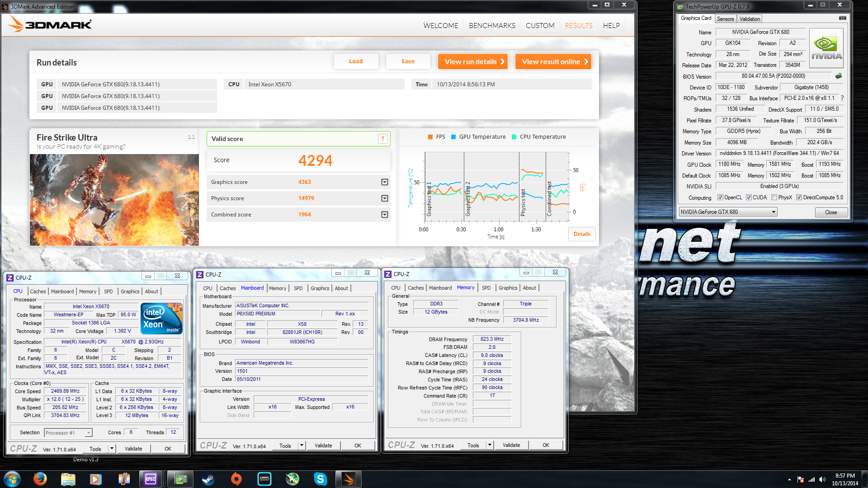The image size is (868, 488).
Task: Click the 3DMark logo
Action: pos(50,25)
